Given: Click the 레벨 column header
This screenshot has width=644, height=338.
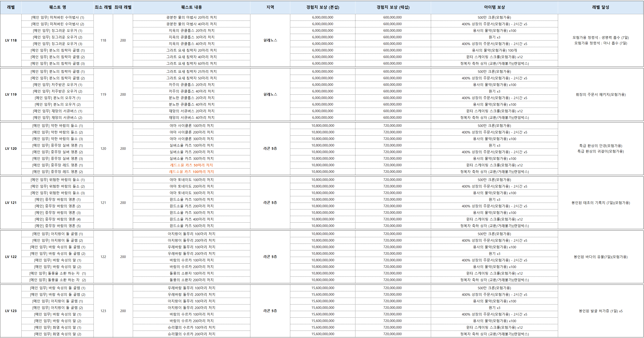Looking at the screenshot, I should pos(11,7).
